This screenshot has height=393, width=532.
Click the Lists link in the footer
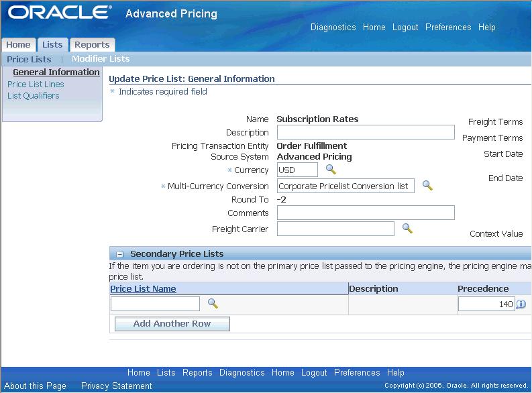pos(166,372)
